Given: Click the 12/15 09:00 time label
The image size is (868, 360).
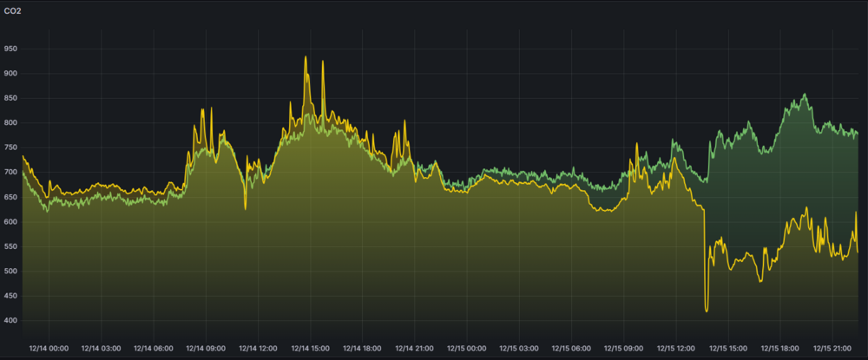Looking at the screenshot, I should pyautogui.click(x=624, y=349).
